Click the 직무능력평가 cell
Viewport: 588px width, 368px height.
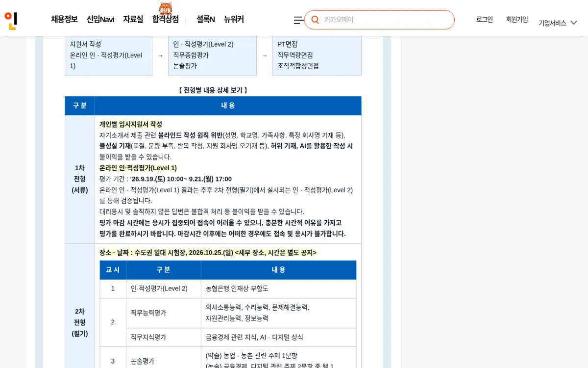164,313
